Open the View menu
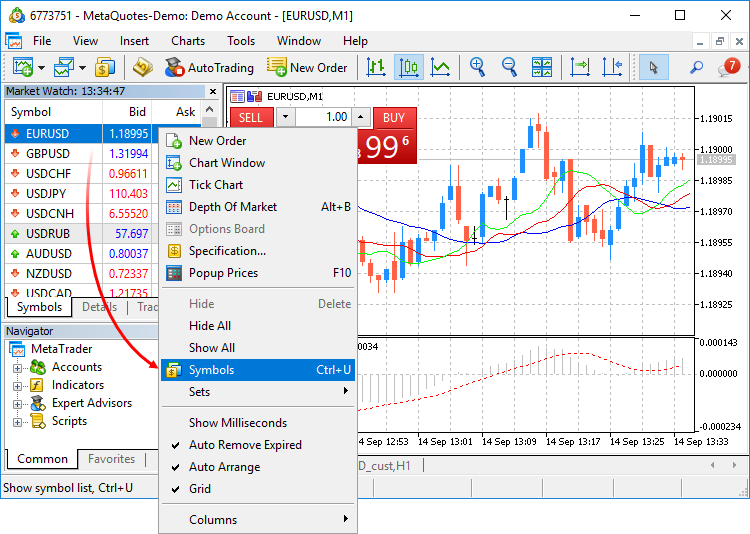The width and height of the screenshot is (750, 534). pyautogui.click(x=85, y=41)
